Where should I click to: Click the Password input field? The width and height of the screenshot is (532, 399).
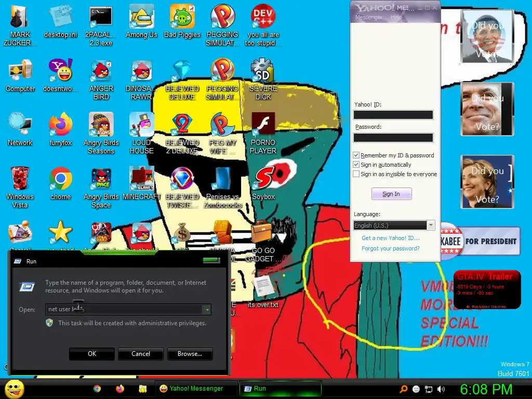393,137
